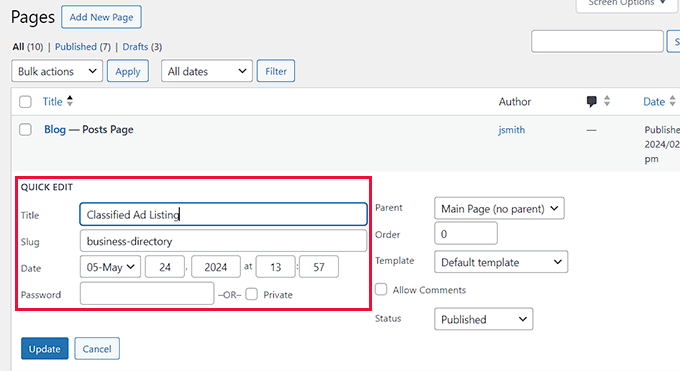
Task: Click the Date column header link
Action: click(654, 102)
